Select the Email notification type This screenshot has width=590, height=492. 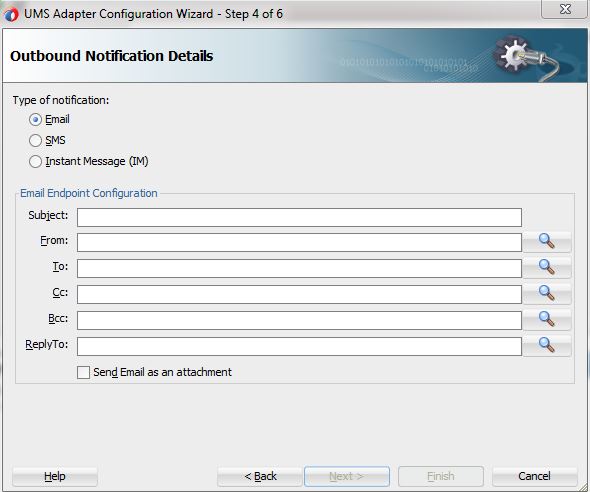pyautogui.click(x=35, y=120)
